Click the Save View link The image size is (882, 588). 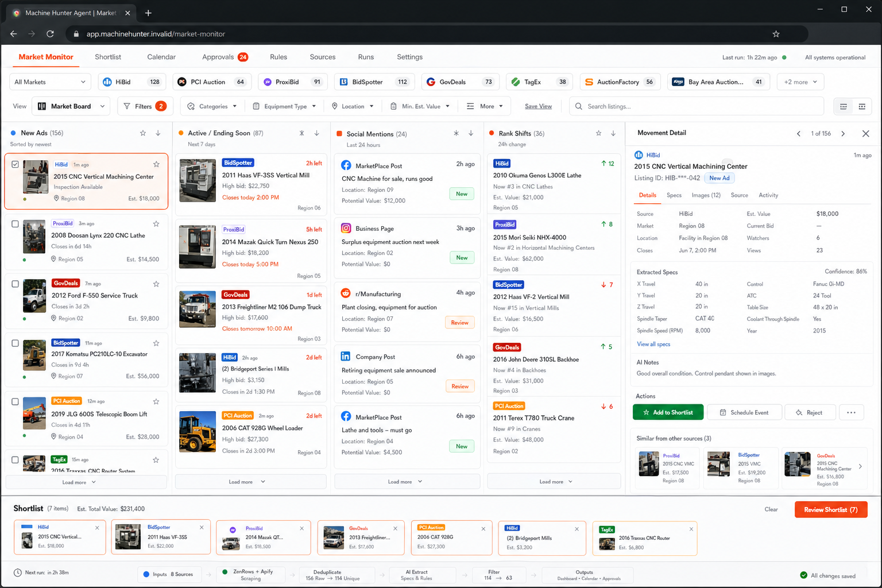[x=538, y=106]
